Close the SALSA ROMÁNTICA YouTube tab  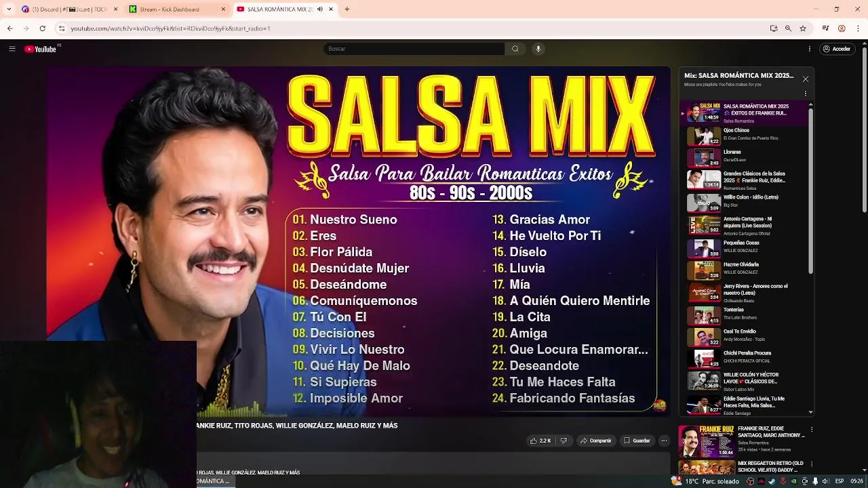[331, 9]
